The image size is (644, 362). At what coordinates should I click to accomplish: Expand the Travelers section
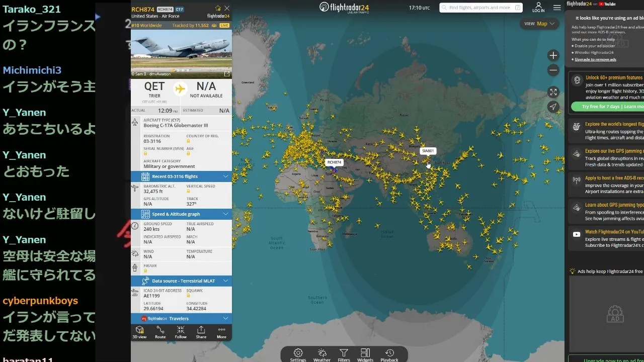tap(181, 319)
